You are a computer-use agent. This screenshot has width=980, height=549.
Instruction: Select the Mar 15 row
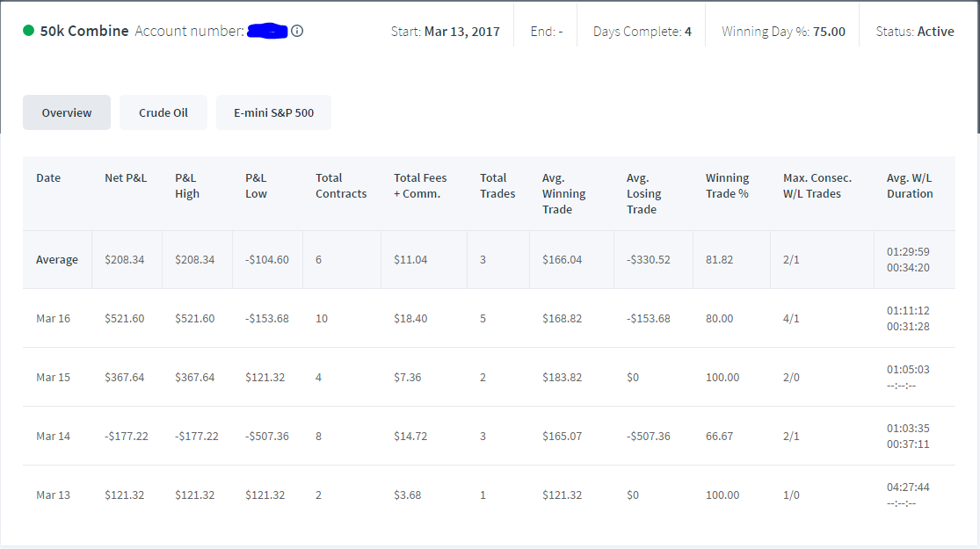pos(489,377)
